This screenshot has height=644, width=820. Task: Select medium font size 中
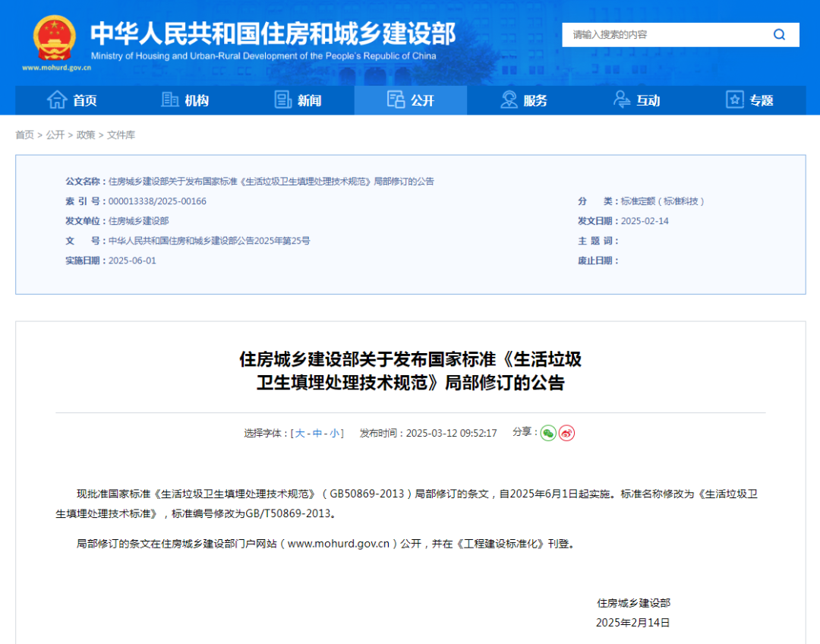317,433
